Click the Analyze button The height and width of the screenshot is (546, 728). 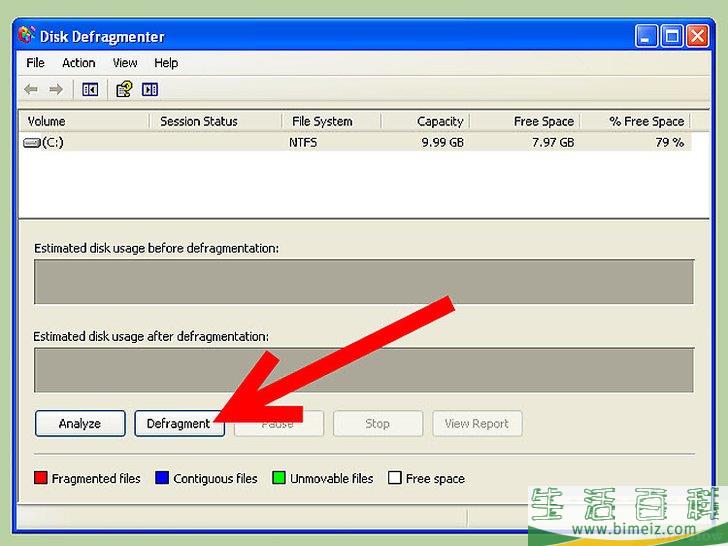(80, 423)
